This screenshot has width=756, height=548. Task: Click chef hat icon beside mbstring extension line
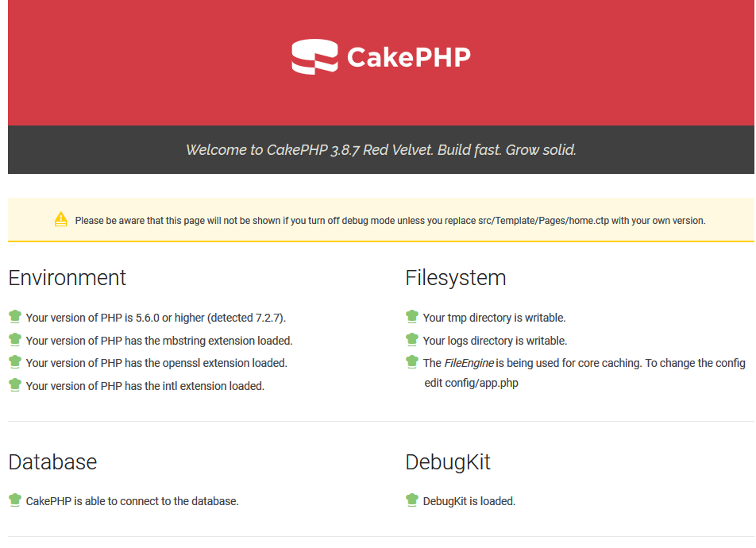click(x=15, y=340)
